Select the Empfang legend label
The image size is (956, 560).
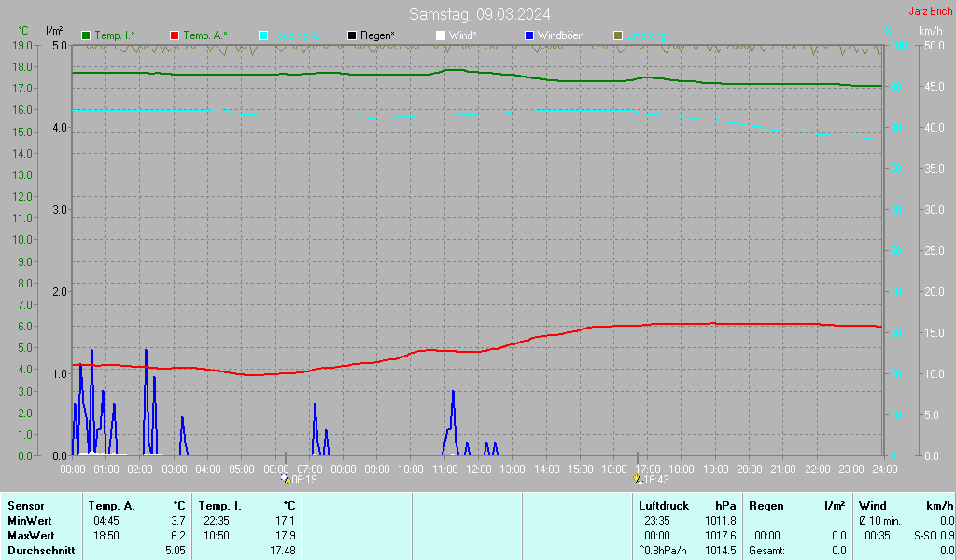point(646,35)
